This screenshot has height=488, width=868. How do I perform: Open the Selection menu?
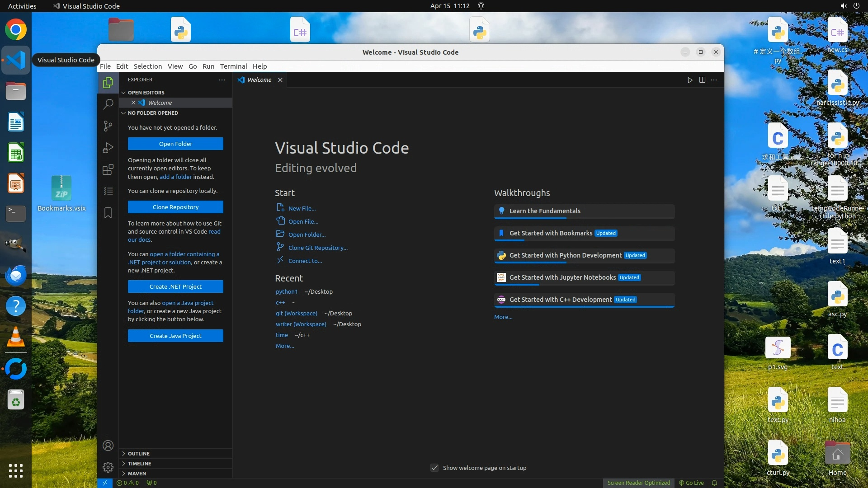(x=147, y=66)
